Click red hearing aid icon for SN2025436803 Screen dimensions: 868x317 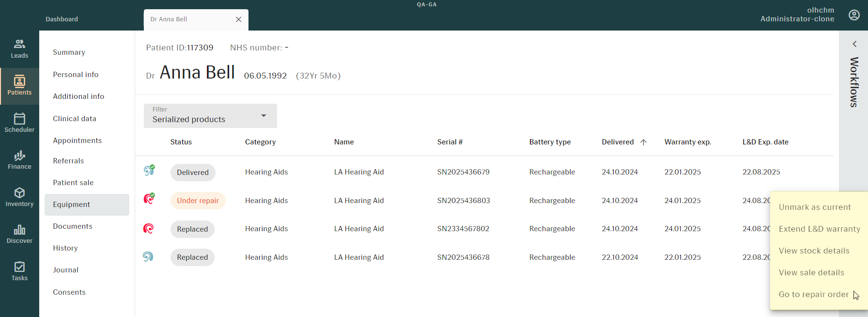(149, 198)
